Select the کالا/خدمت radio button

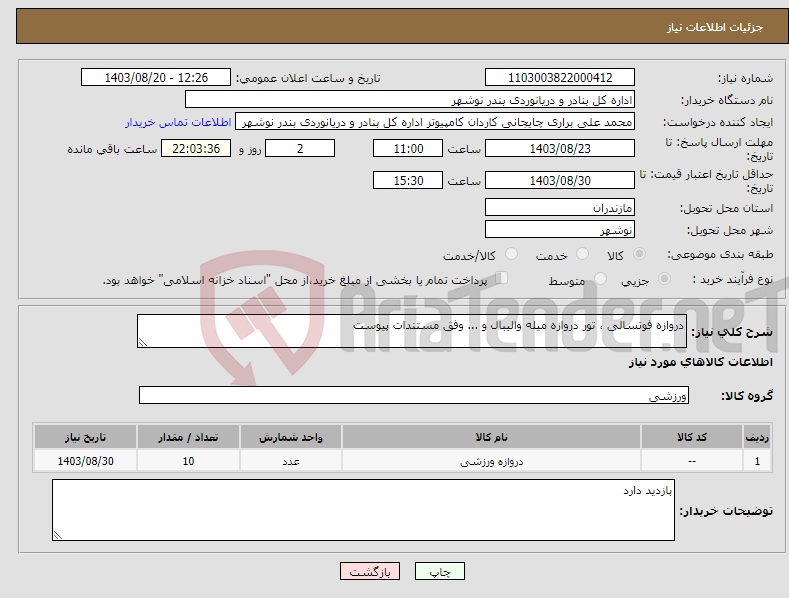[x=511, y=254]
